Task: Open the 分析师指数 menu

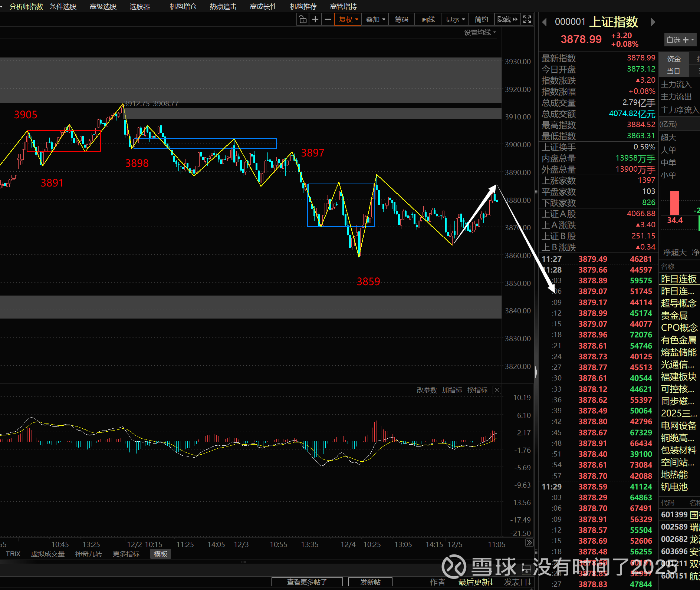Action: 26,6
